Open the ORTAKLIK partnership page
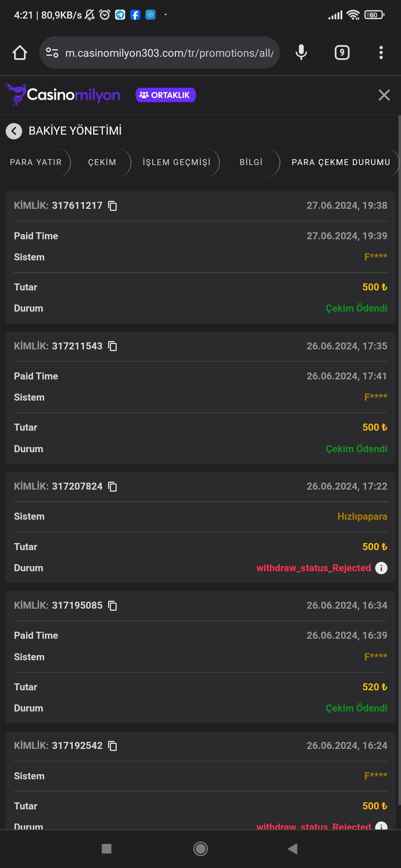401x868 pixels. [x=166, y=95]
